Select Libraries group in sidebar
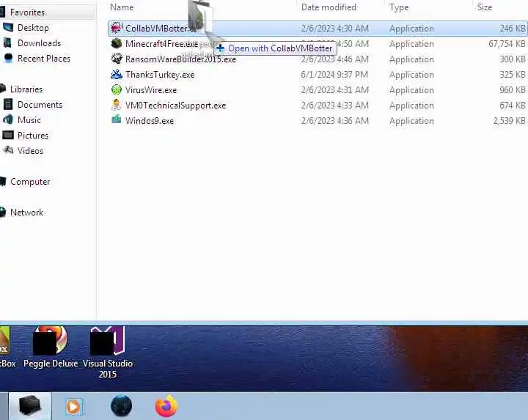 [26, 89]
